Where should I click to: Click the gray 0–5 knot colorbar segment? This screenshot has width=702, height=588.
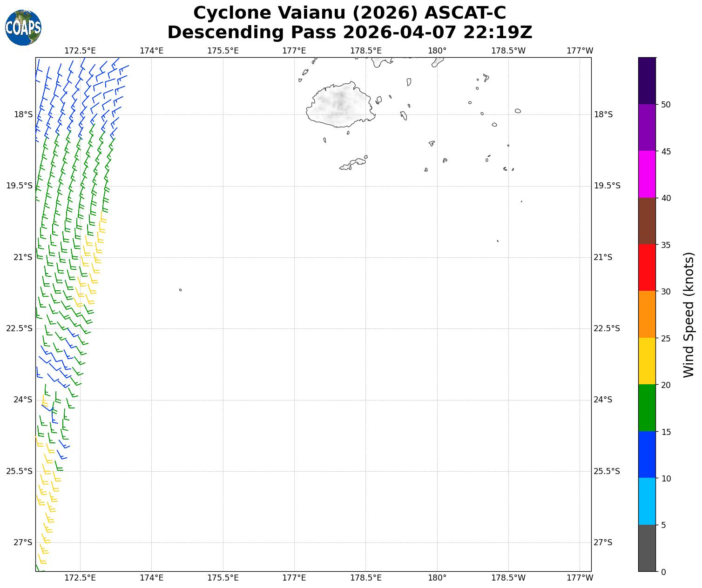pos(647,548)
